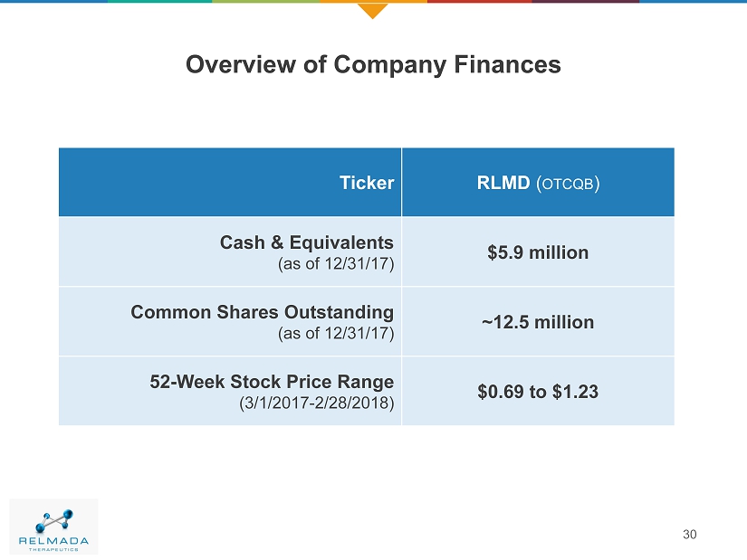Click the Relmada molecule logo graphic

tap(54, 520)
